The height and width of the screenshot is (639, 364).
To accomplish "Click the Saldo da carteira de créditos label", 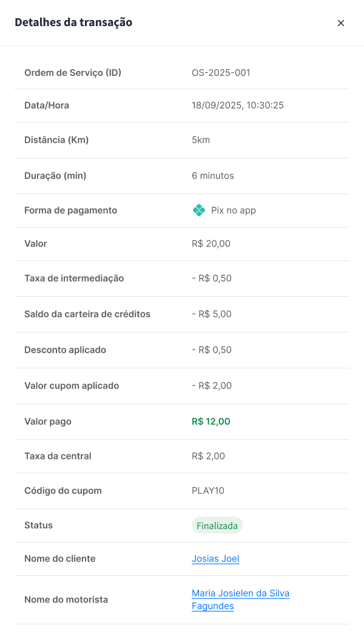I will click(x=87, y=314).
